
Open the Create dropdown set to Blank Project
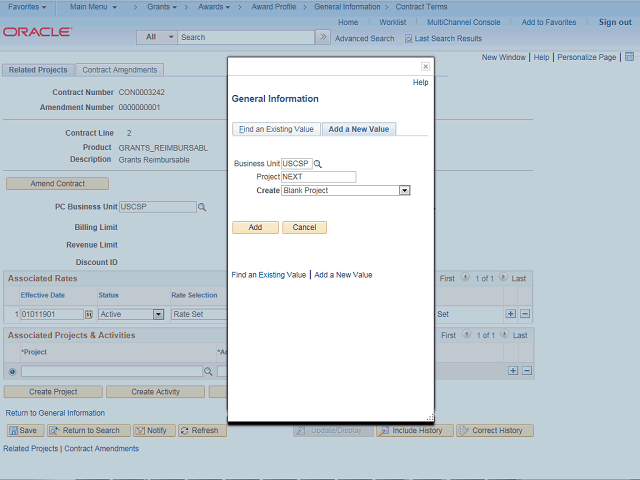[346, 191]
